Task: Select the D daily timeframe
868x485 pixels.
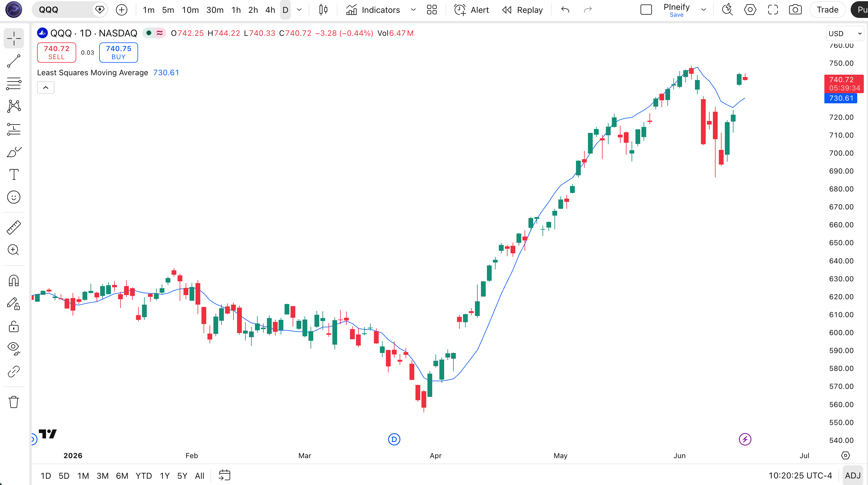Action: pos(285,10)
